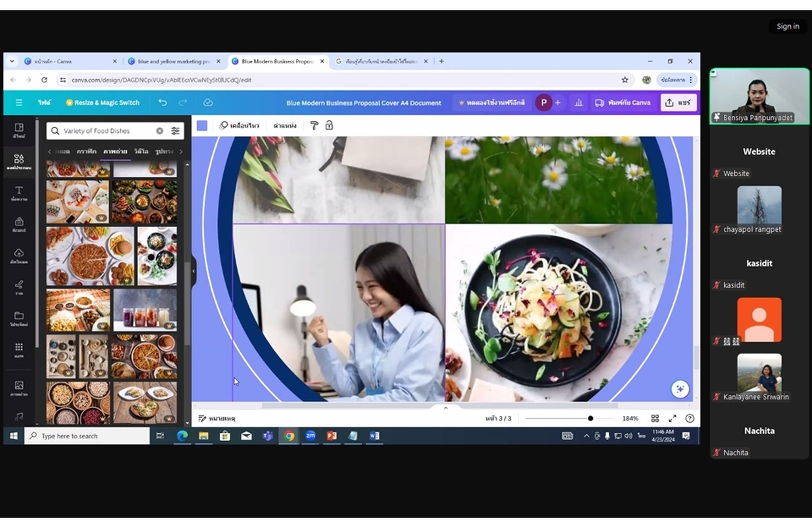Click the undo arrow in Canva header
Image resolution: width=812 pixels, height=528 pixels.
click(x=162, y=102)
